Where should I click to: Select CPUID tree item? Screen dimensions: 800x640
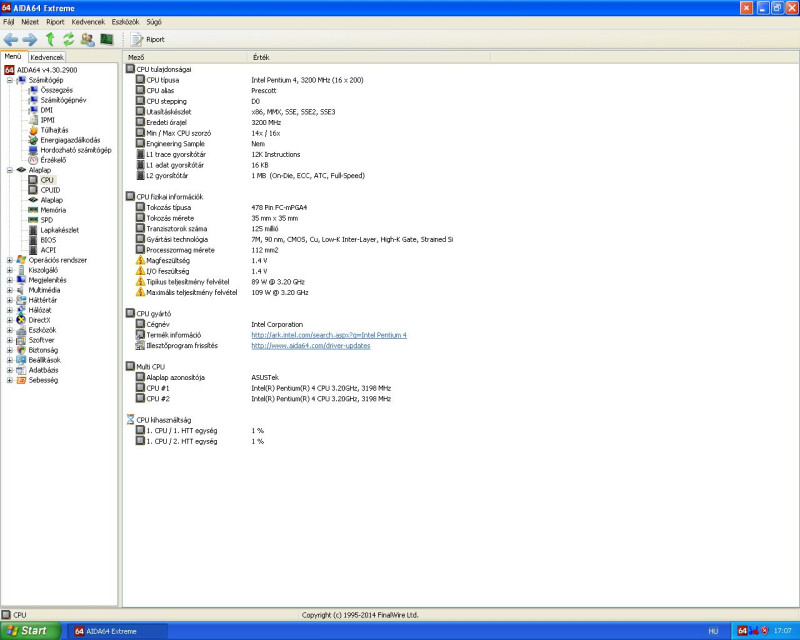[x=50, y=190]
